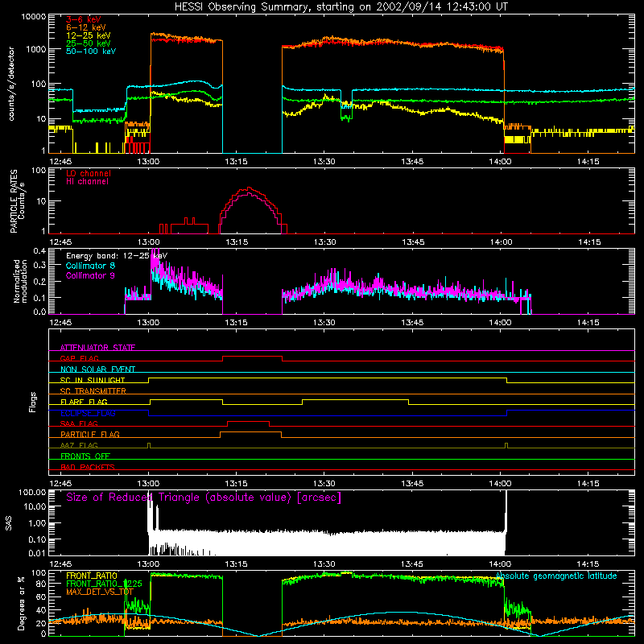Click the 'GAP_FLAG' label

[x=79, y=358]
